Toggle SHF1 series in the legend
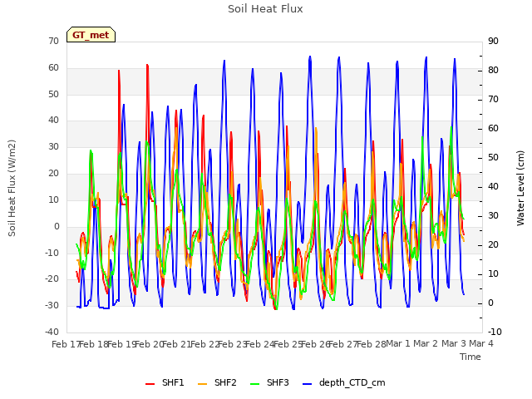The image size is (532, 399). pos(165,382)
